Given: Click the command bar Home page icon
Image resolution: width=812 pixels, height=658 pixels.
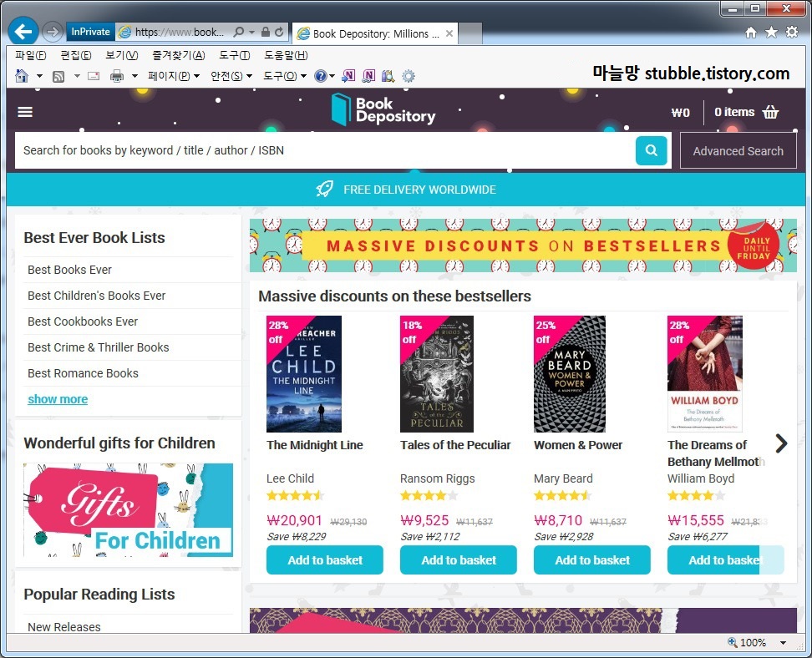Looking at the screenshot, I should pyautogui.click(x=22, y=76).
